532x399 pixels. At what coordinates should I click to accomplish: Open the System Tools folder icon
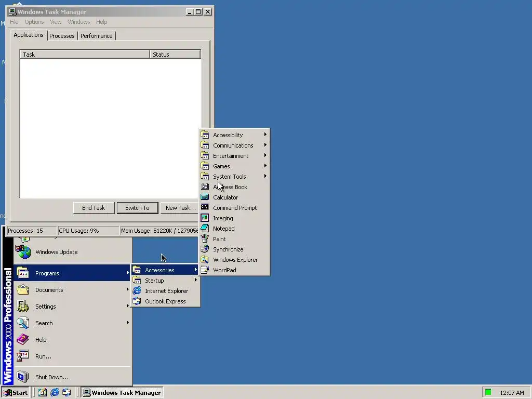click(205, 177)
